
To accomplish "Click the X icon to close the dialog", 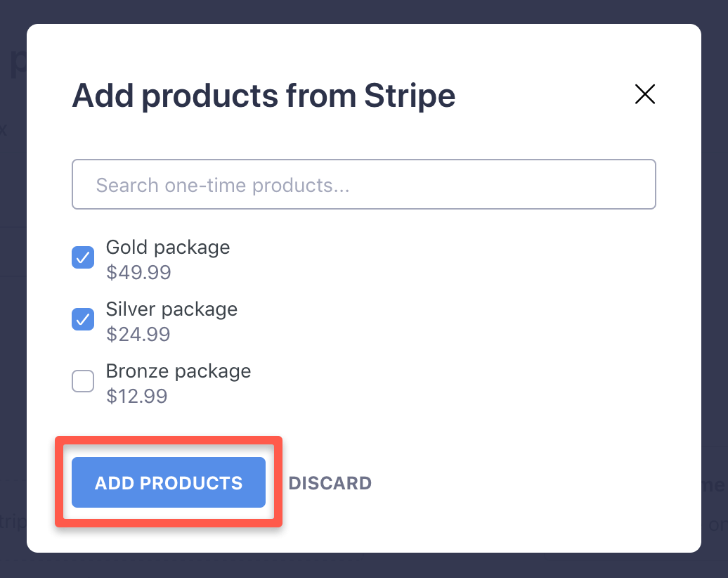I will 644,94.
